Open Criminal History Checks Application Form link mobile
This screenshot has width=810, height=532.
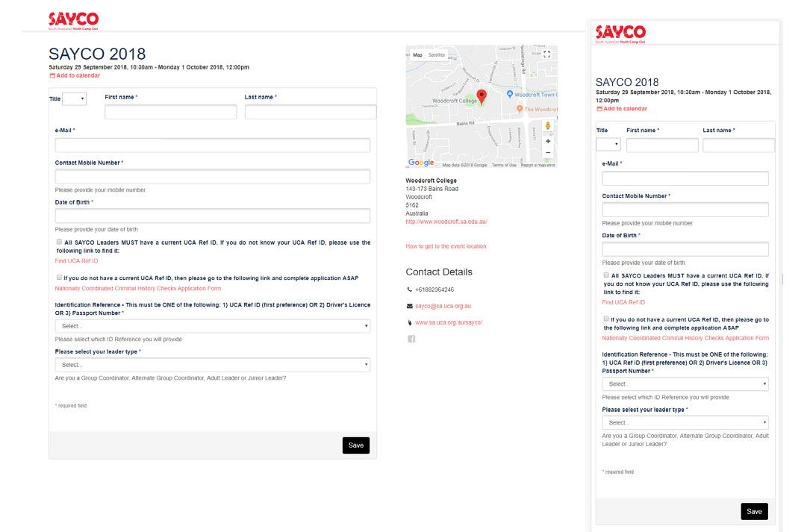[685, 338]
